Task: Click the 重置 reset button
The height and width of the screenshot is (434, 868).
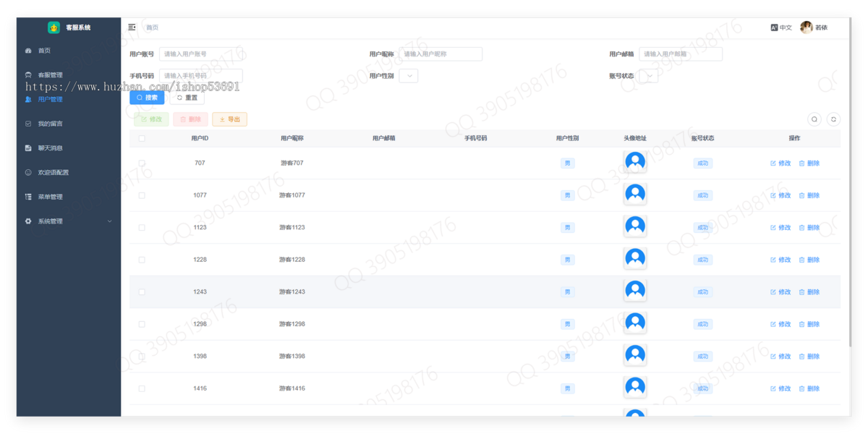Action: click(187, 98)
